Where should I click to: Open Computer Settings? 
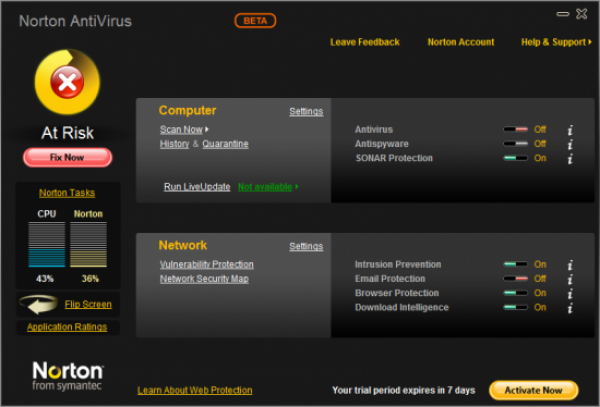[x=306, y=111]
